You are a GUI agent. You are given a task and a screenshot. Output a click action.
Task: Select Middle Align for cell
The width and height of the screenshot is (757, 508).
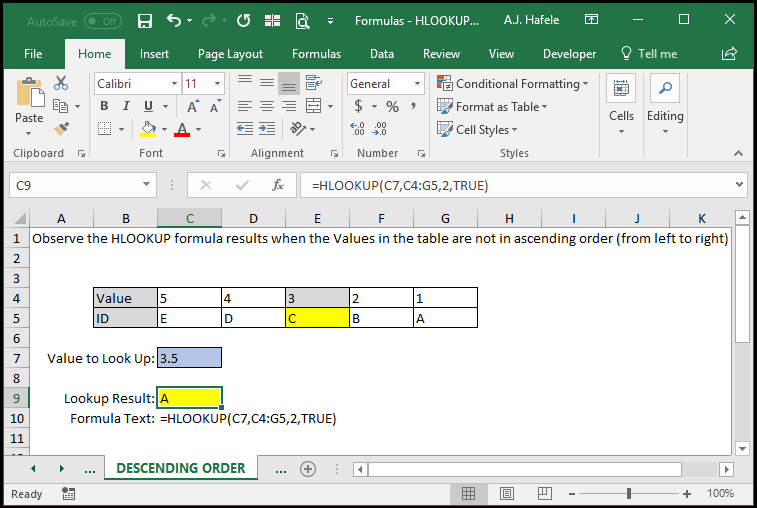point(267,83)
